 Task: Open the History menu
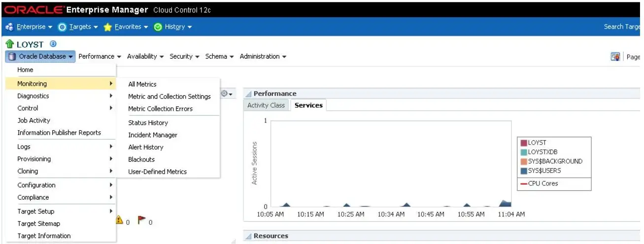coord(178,27)
